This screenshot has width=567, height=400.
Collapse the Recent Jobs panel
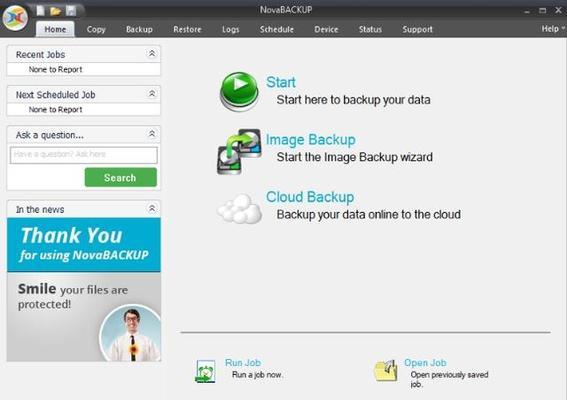point(152,54)
